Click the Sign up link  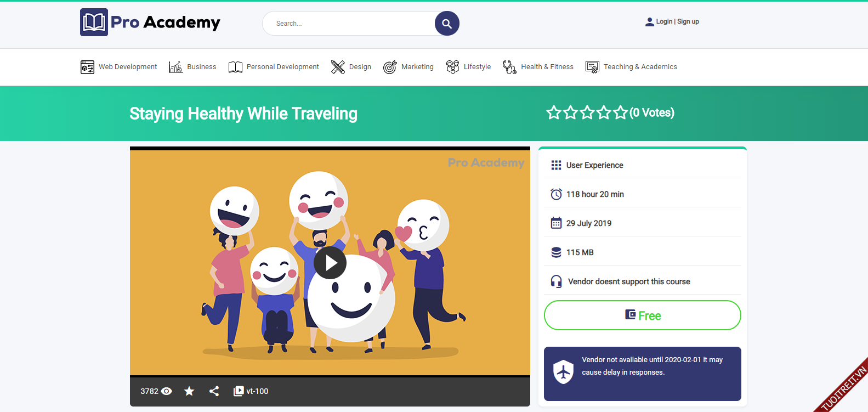688,22
